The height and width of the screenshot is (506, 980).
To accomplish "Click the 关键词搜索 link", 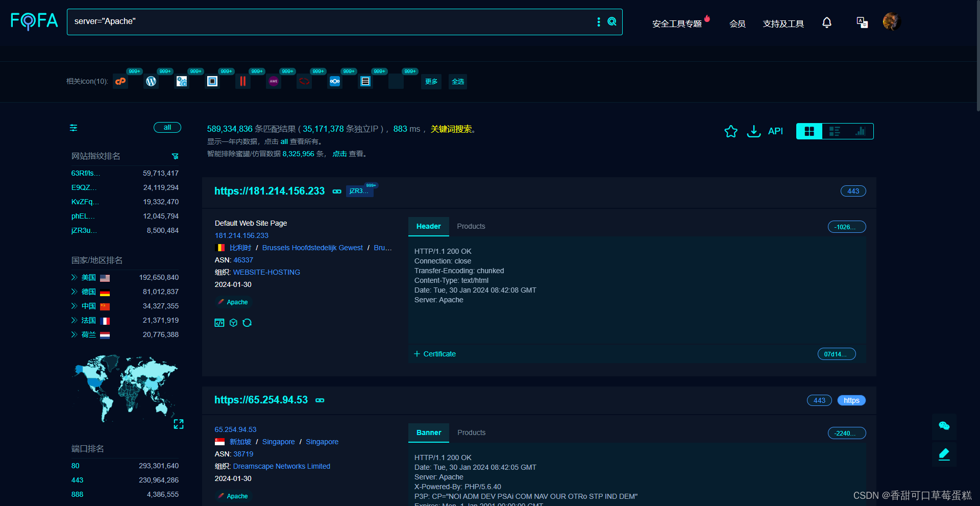I will [451, 129].
